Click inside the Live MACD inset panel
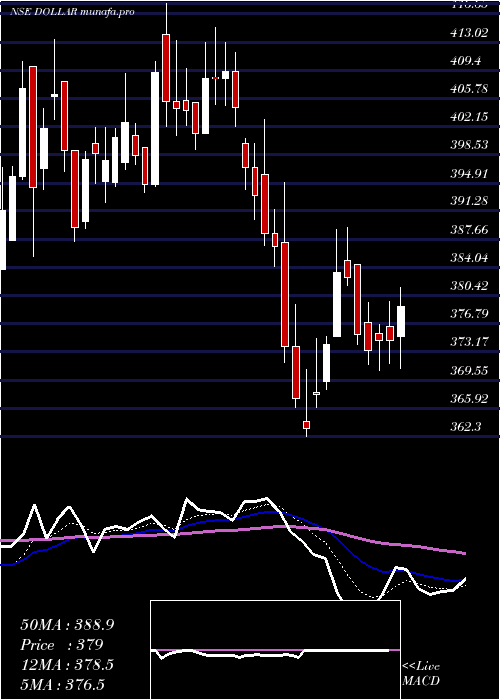 click(275, 650)
